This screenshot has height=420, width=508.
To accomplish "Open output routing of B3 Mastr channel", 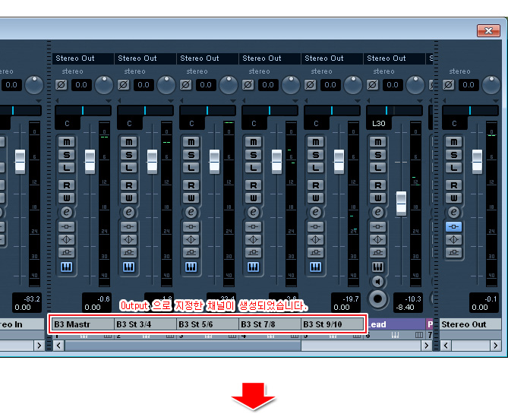I will click(83, 58).
